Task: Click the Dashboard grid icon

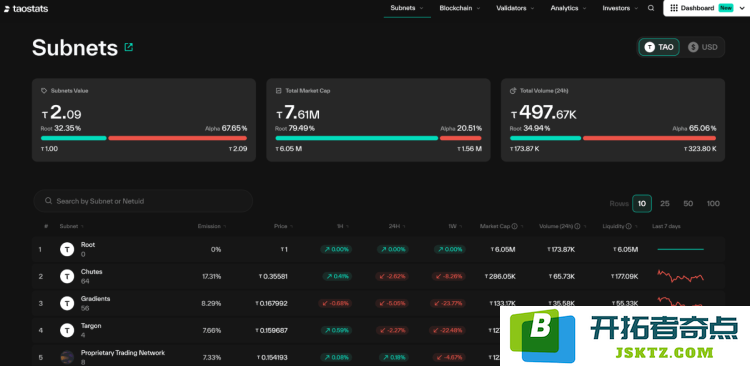Action: (x=673, y=8)
